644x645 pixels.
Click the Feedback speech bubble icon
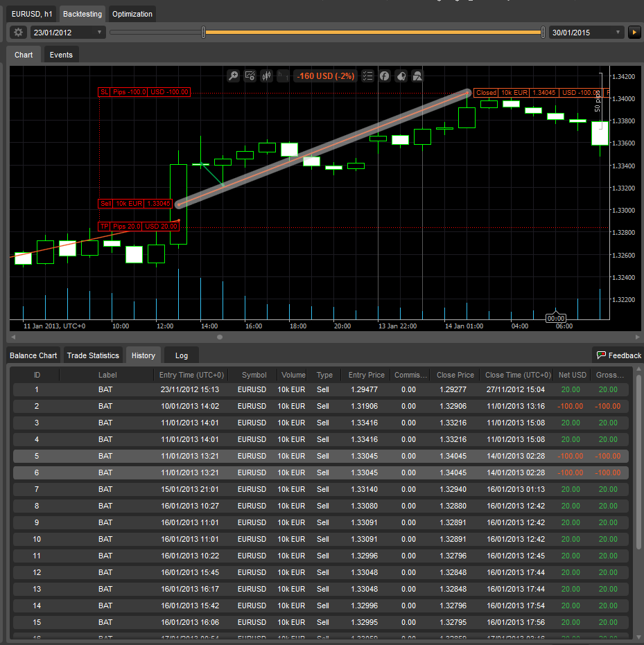601,355
